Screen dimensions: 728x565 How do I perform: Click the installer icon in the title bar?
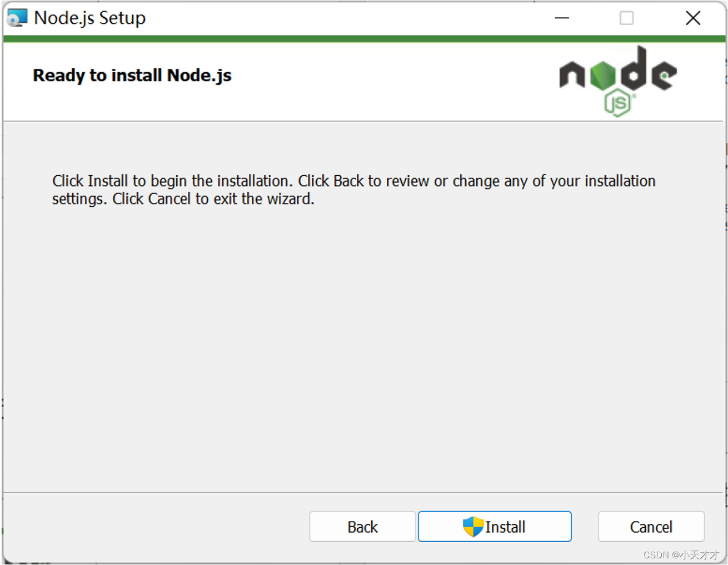17,18
